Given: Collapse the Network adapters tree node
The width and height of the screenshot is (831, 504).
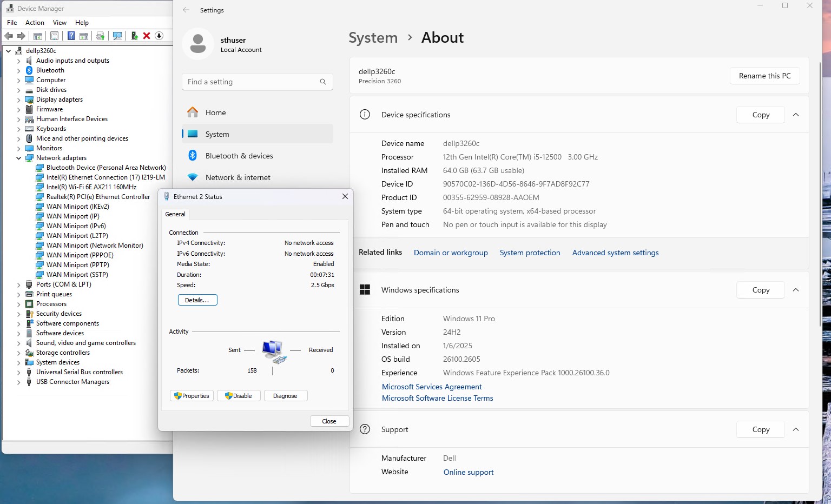Looking at the screenshot, I should point(19,158).
